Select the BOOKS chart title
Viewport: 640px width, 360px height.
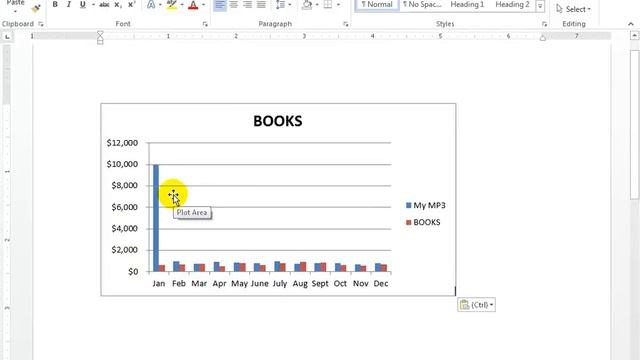point(278,121)
